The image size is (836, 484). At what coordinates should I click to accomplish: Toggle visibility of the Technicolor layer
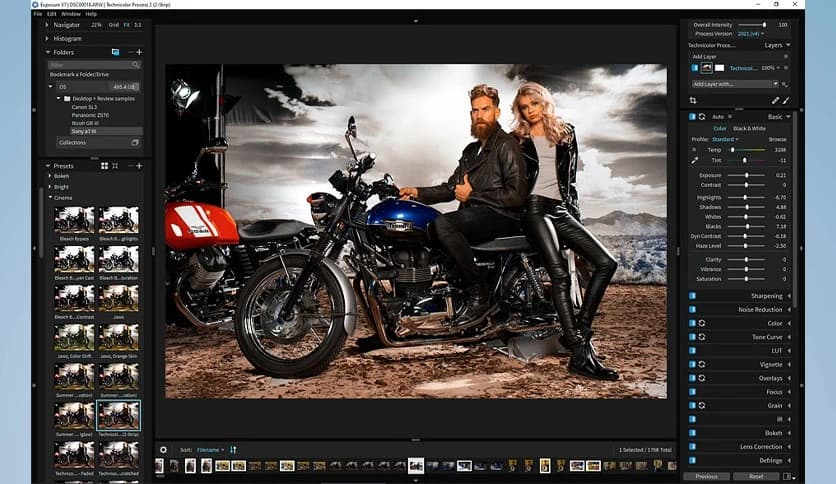click(x=694, y=68)
